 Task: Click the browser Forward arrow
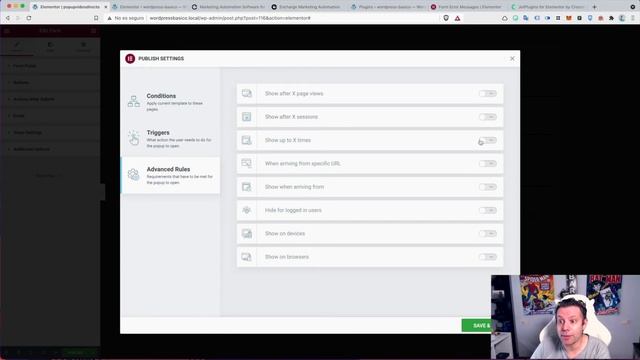click(18, 18)
